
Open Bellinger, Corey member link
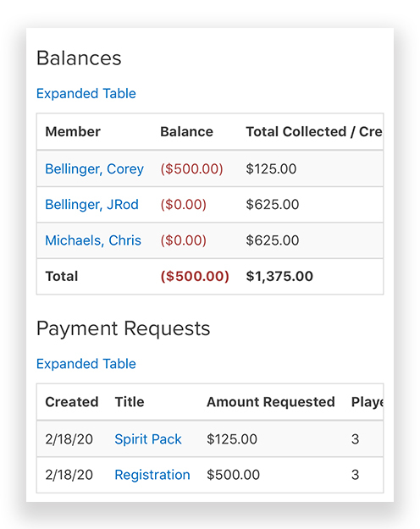[95, 168]
